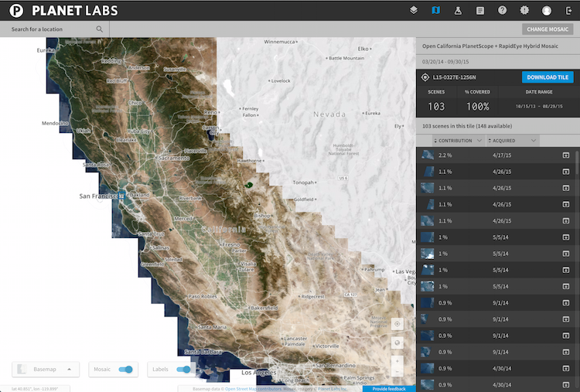Viewport: 580px width, 392px height.
Task: Click the sort arrows beside ACQUIRED
Action: [x=490, y=141]
